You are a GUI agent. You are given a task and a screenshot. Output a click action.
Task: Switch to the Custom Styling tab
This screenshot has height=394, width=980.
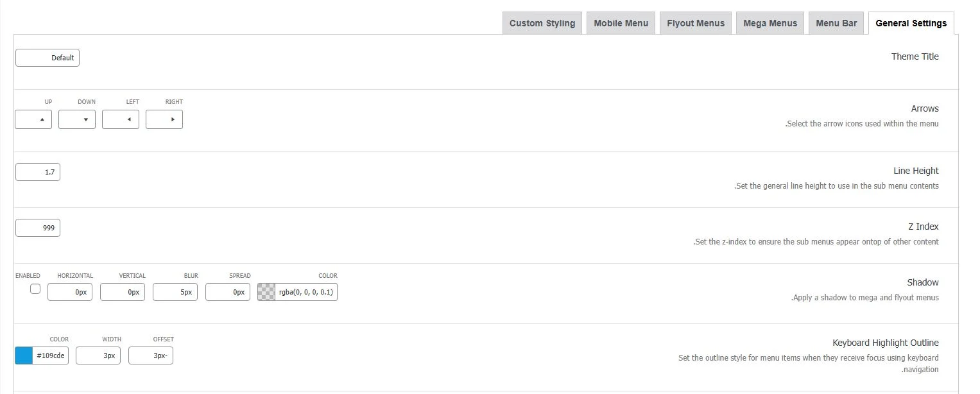tap(542, 23)
